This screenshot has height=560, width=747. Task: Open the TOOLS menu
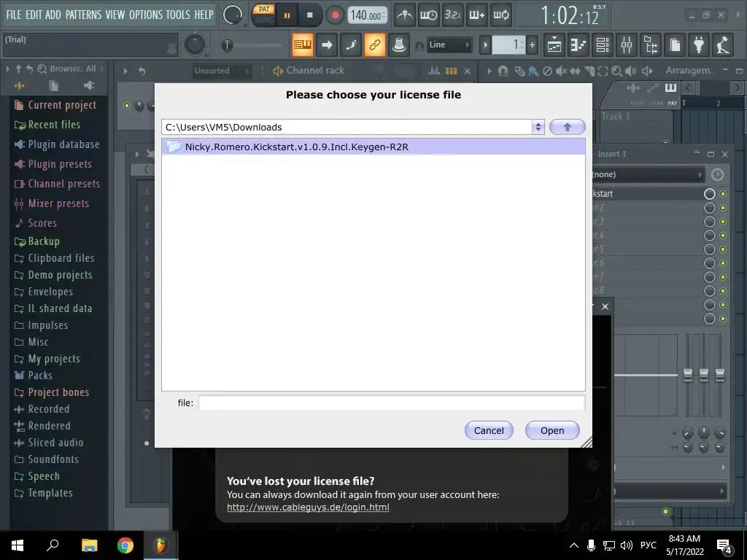178,15
